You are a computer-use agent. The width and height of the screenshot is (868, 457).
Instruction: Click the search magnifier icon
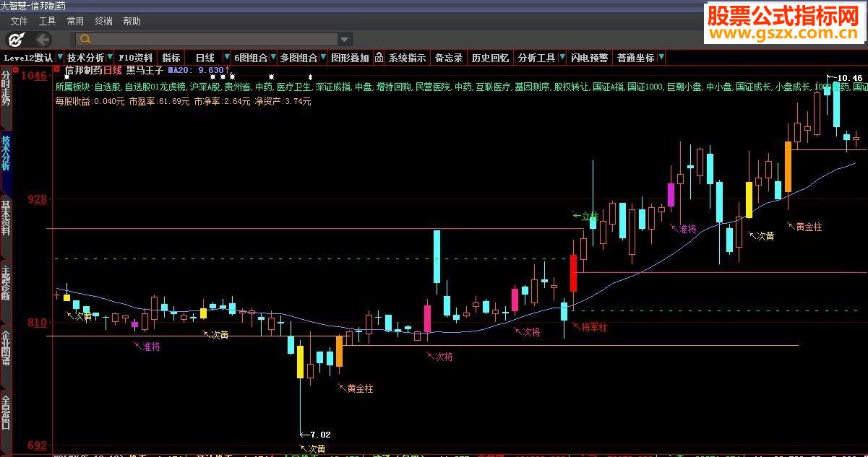(x=85, y=39)
